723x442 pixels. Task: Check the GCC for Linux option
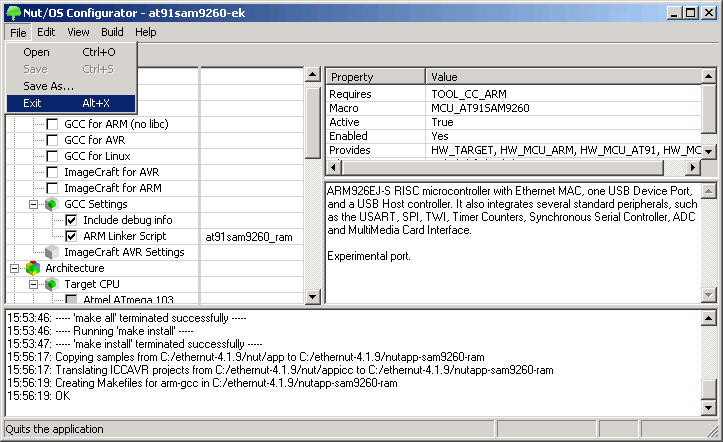53,156
